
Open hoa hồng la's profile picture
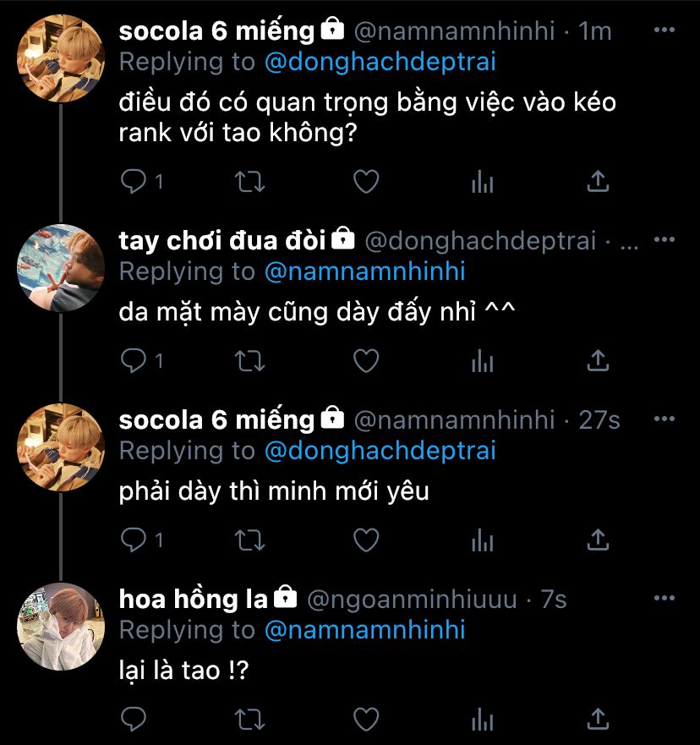(x=61, y=627)
